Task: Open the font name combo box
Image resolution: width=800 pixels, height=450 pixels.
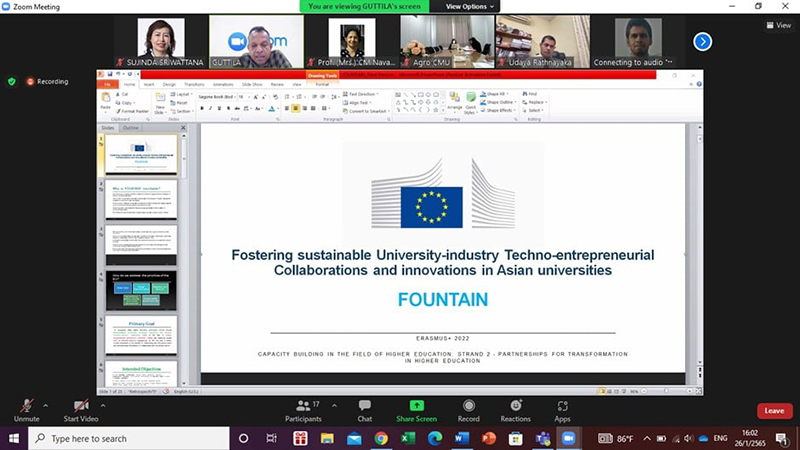Action: coord(217,97)
